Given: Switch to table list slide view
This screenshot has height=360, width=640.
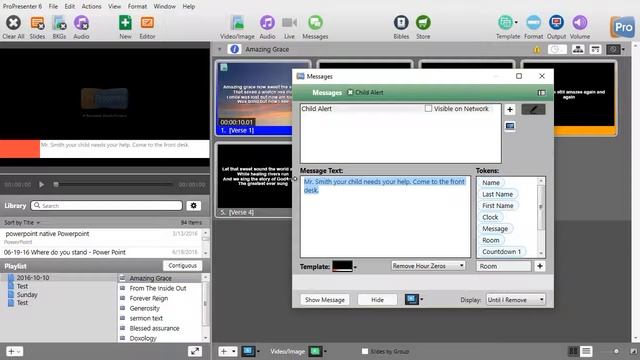Looking at the screenshot, I should pos(586,351).
